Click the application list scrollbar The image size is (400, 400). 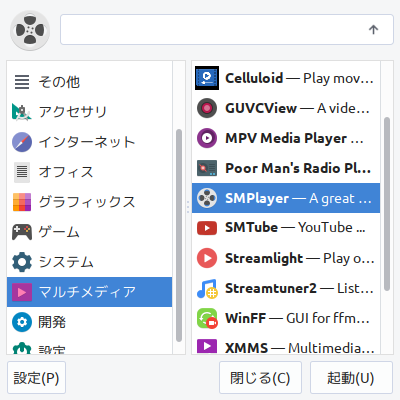coord(387,204)
